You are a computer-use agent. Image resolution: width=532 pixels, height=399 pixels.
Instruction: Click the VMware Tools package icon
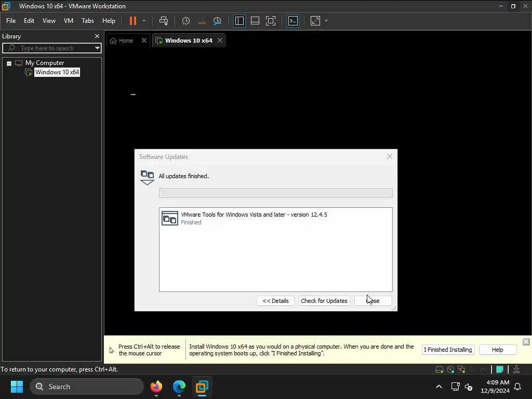pos(170,218)
